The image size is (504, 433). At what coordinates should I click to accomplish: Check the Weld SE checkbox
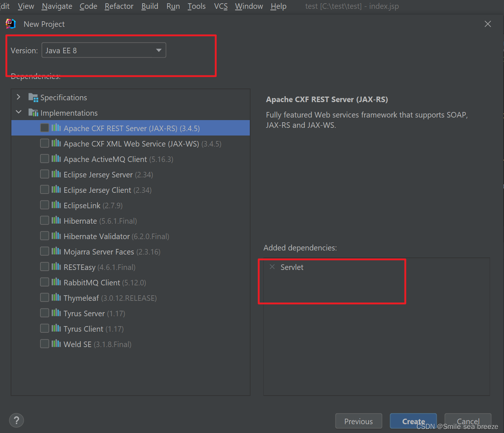click(44, 344)
